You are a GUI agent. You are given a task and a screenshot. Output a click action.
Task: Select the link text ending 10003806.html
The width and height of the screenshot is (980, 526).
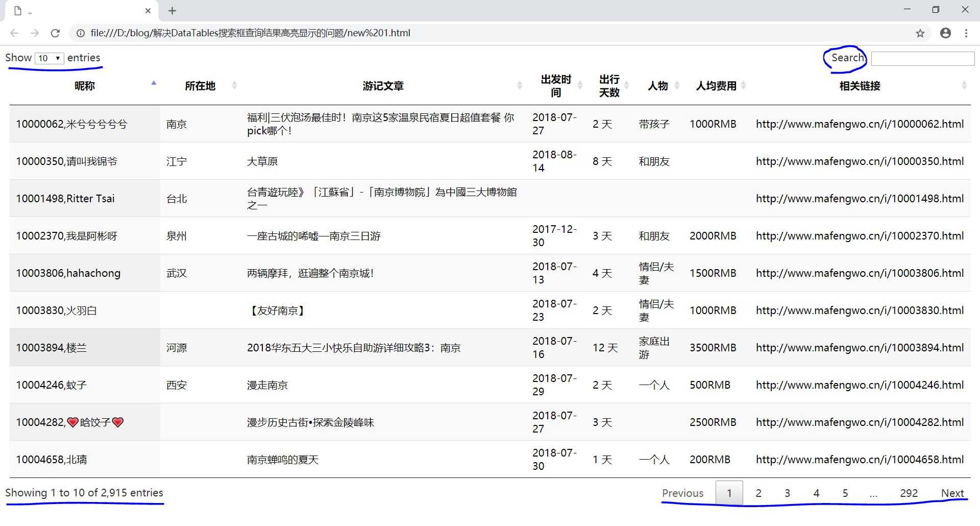click(860, 273)
